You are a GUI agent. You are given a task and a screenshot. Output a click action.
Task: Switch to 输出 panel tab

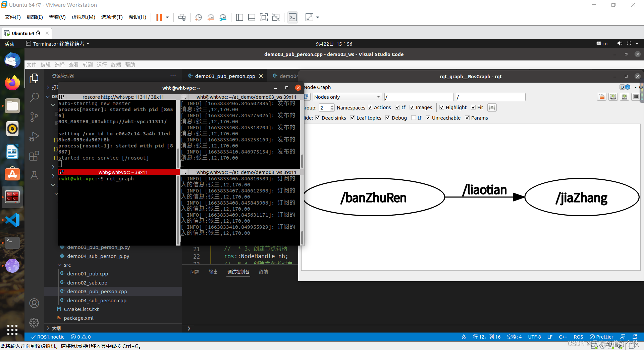pyautogui.click(x=213, y=272)
